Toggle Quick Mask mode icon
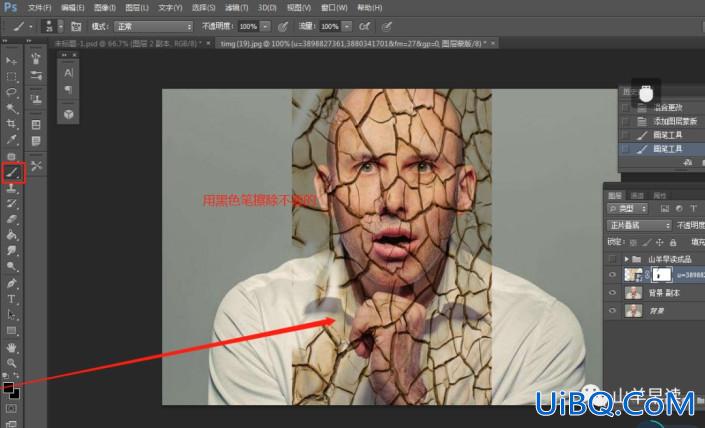Image resolution: width=705 pixels, height=428 pixels. tap(11, 409)
